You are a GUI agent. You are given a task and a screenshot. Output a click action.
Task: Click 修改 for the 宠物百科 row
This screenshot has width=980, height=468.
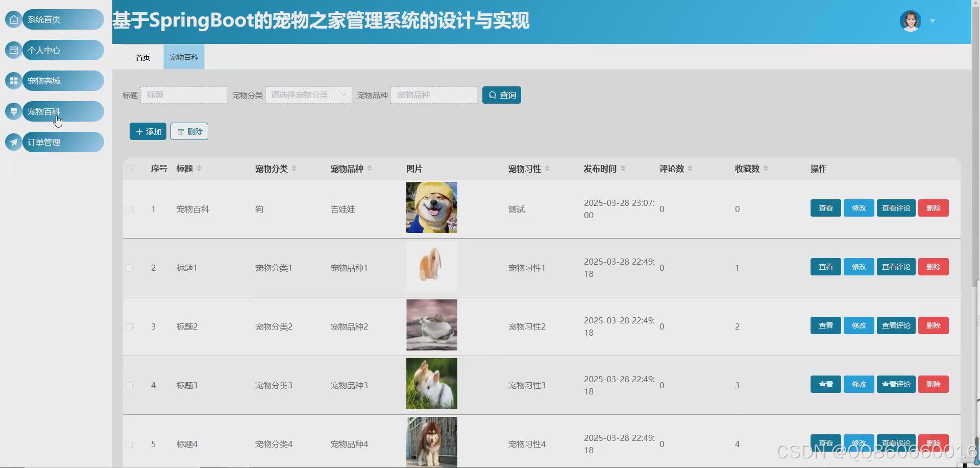coord(859,208)
